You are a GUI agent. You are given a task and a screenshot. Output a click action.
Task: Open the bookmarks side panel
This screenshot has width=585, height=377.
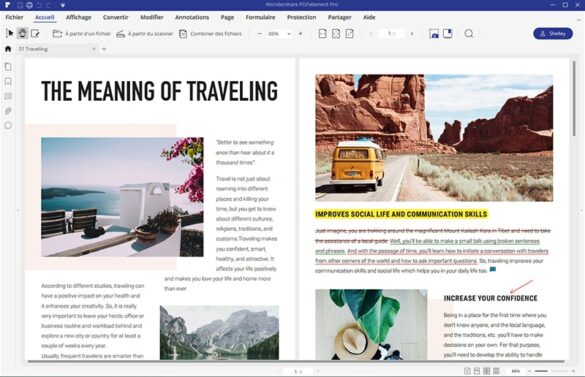8,81
